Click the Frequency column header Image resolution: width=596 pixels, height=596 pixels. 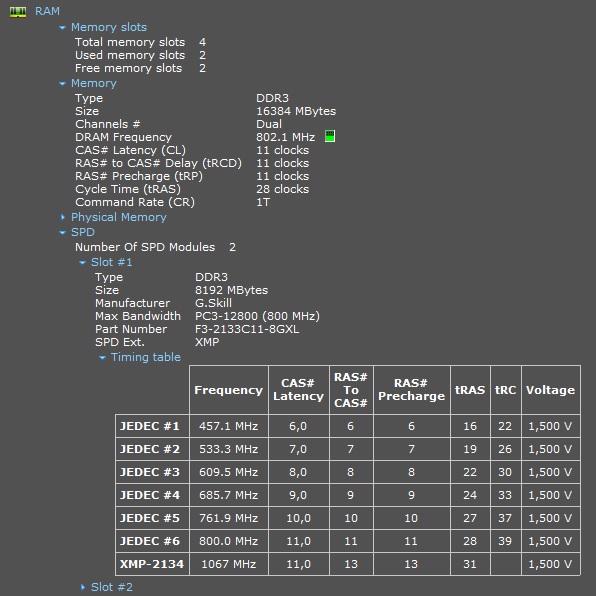pos(228,390)
